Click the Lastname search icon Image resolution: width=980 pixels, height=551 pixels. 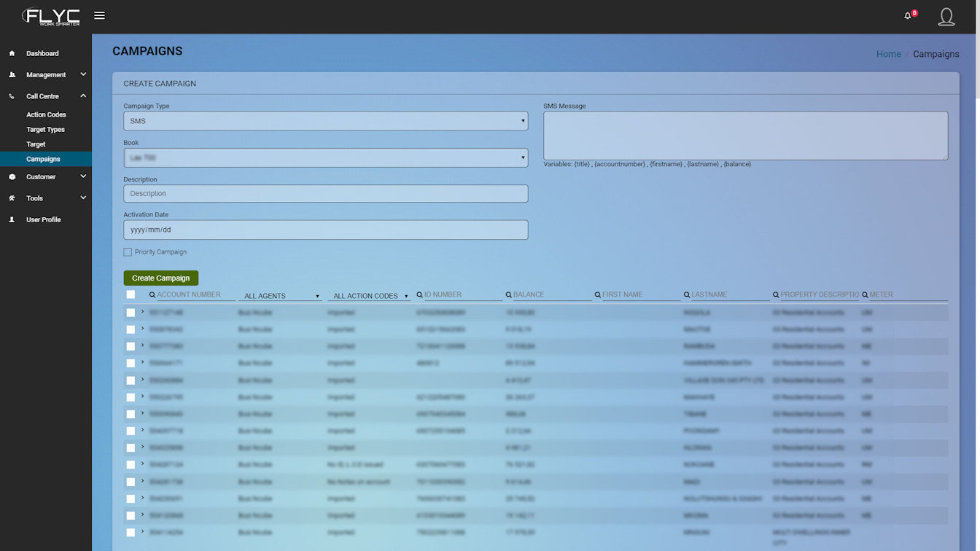click(x=687, y=294)
